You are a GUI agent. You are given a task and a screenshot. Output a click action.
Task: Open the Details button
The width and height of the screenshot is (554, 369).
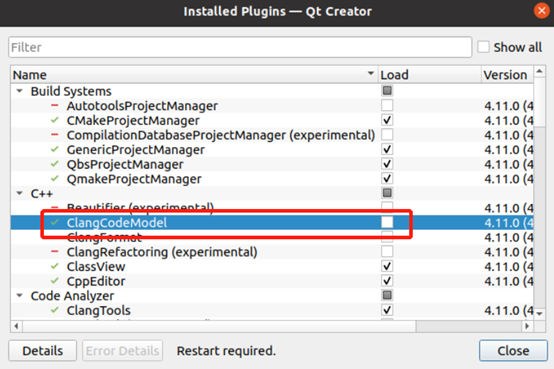[x=42, y=351]
